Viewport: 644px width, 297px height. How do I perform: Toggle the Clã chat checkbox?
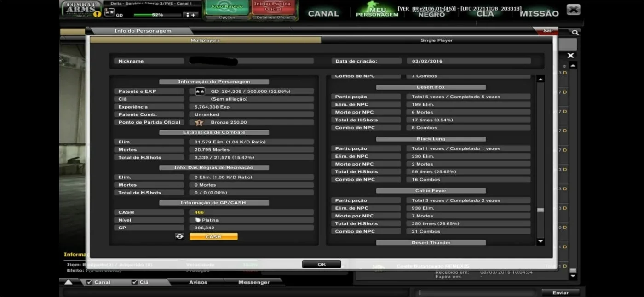pos(135,282)
